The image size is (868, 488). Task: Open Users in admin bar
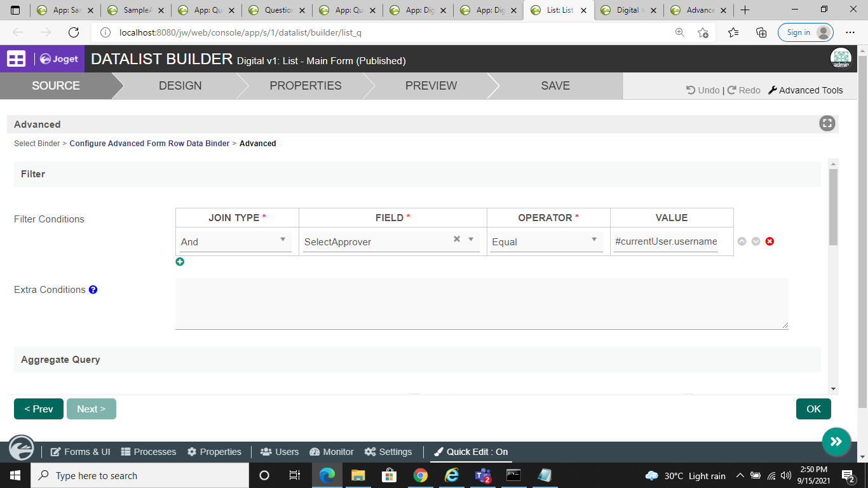click(x=280, y=452)
